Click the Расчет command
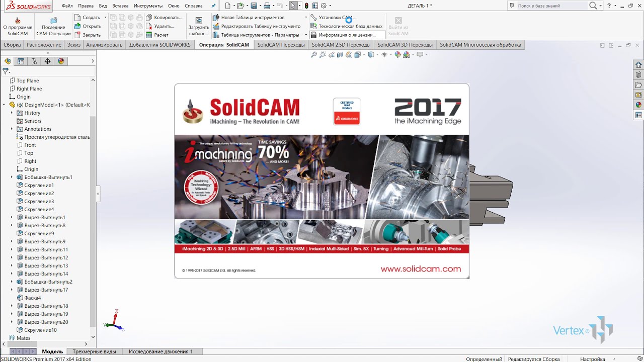The width and height of the screenshot is (644, 362). click(x=157, y=35)
